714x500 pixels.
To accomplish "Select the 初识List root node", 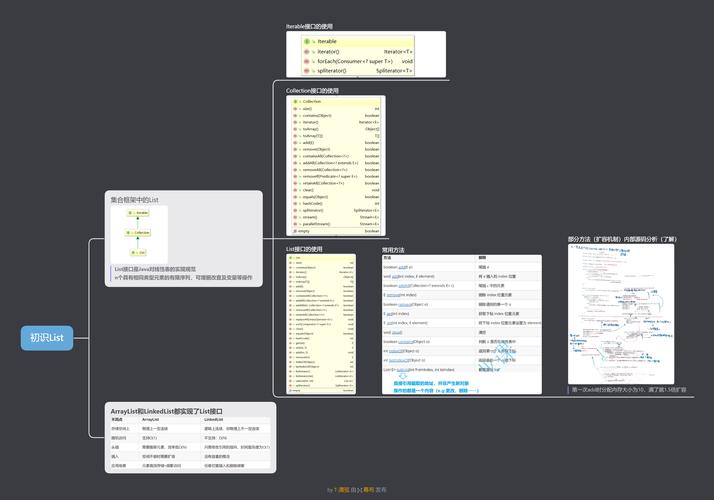I will tap(47, 338).
